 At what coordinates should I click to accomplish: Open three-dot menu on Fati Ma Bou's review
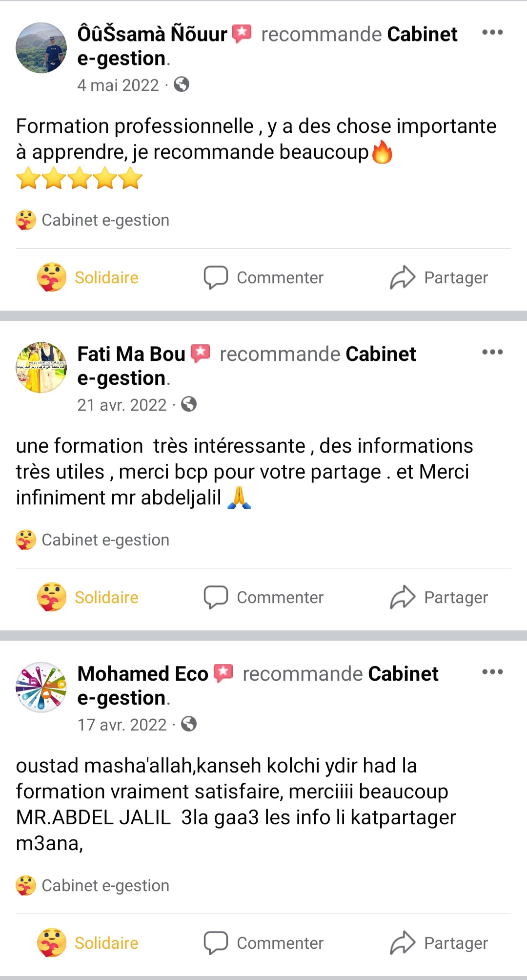[492, 353]
